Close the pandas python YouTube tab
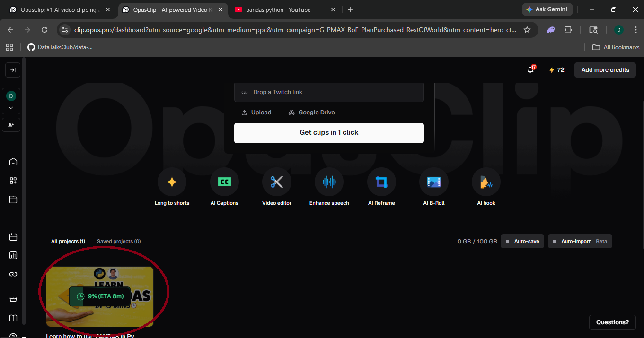Screen dimensions: 644x338 click(333, 9)
